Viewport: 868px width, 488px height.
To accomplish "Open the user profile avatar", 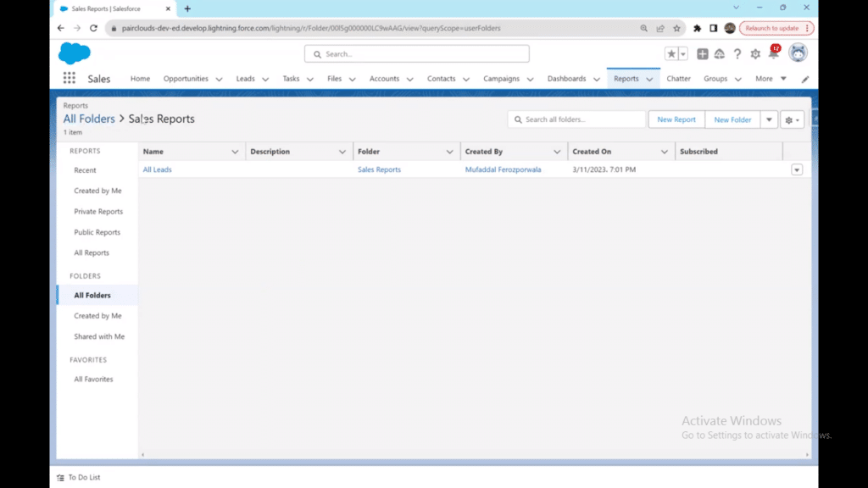I will (x=798, y=53).
